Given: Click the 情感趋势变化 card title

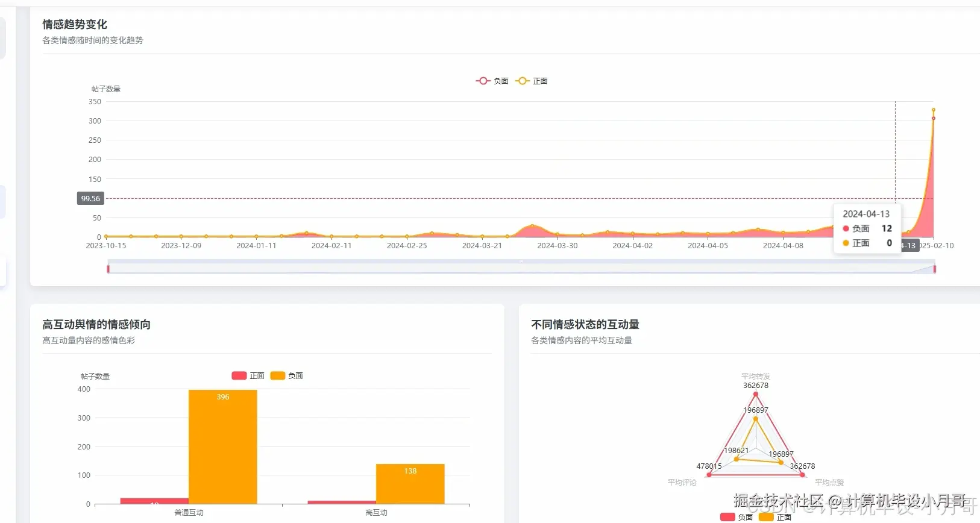Looking at the screenshot, I should coord(75,24).
